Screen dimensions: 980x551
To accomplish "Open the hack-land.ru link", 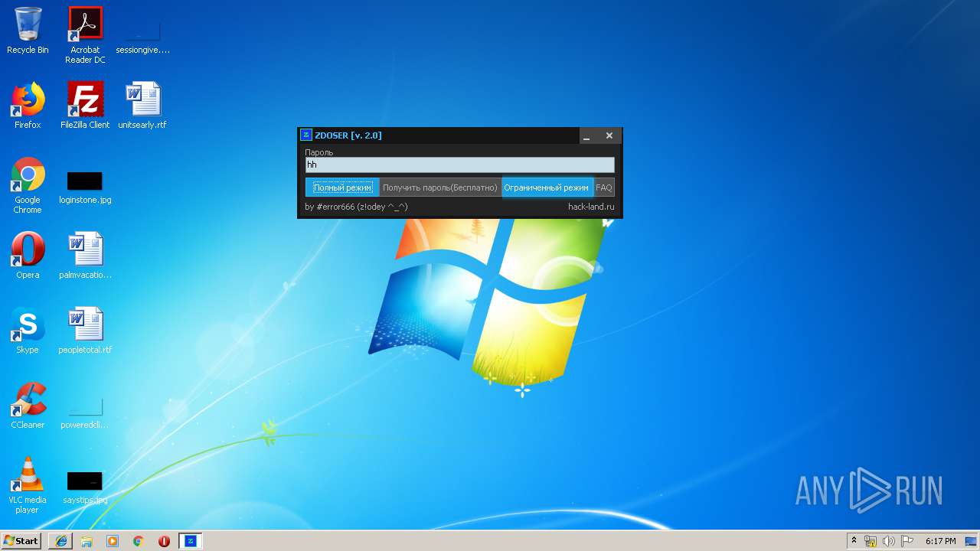I will [x=591, y=207].
